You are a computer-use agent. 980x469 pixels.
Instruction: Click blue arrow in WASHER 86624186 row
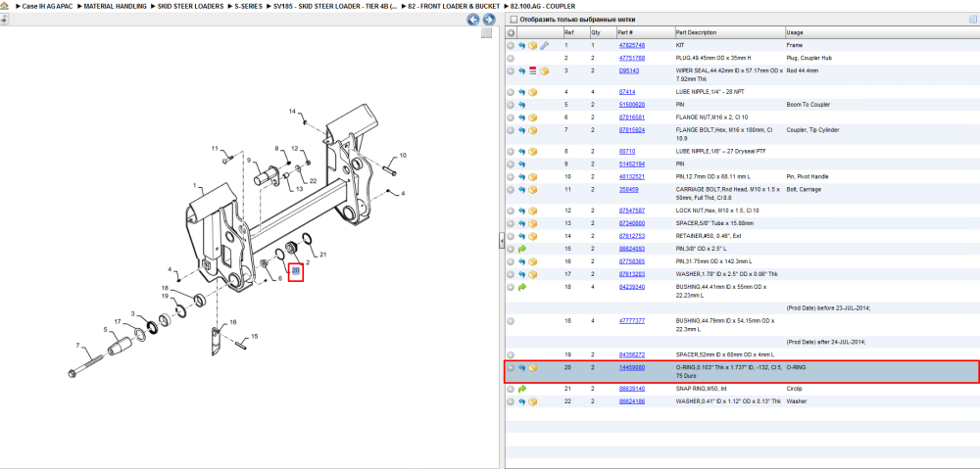point(521,400)
